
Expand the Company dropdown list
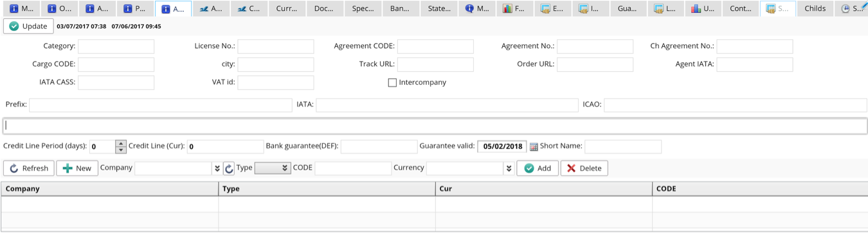coord(217,168)
